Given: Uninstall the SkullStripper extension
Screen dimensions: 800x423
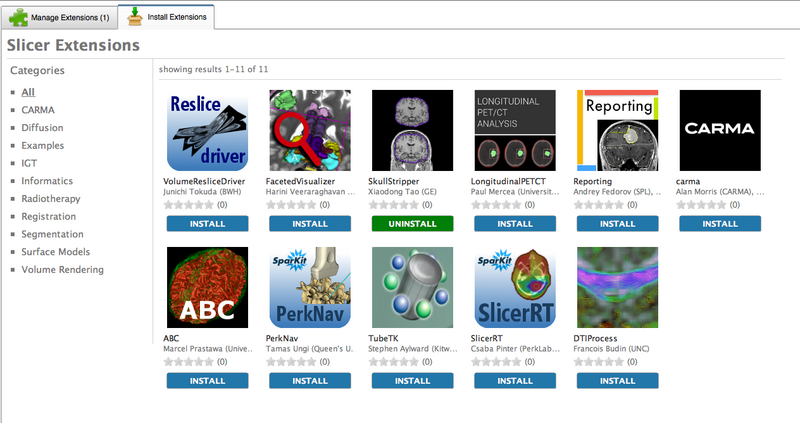Looking at the screenshot, I should (x=411, y=223).
